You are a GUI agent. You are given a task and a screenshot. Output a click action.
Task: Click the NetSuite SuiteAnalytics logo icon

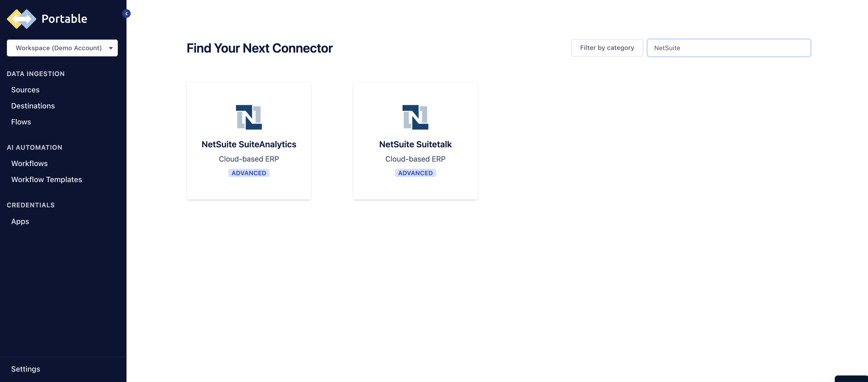249,117
